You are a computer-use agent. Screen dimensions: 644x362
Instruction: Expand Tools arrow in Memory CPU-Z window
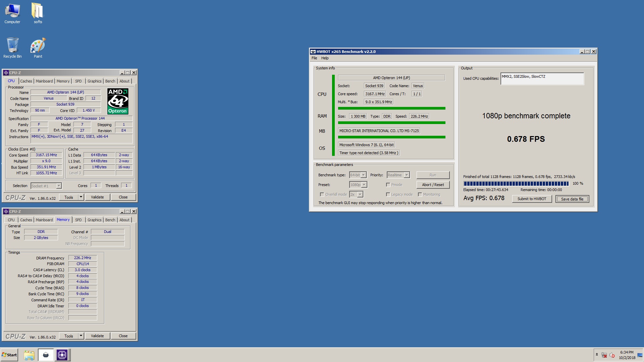click(81, 336)
